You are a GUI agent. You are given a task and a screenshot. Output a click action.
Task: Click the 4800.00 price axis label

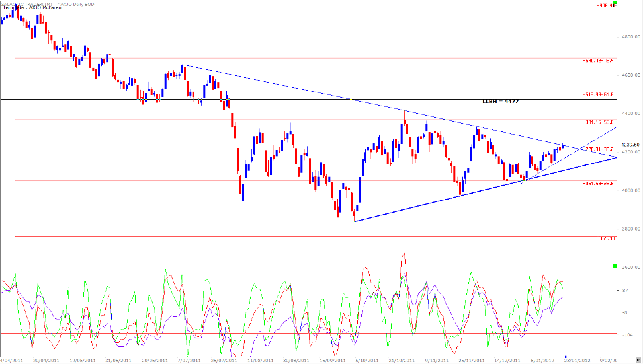pos(630,37)
